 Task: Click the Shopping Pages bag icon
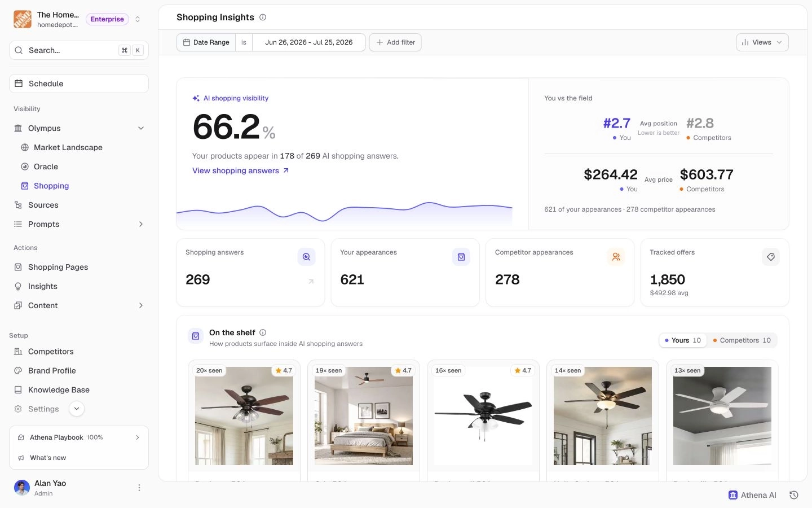(x=18, y=267)
